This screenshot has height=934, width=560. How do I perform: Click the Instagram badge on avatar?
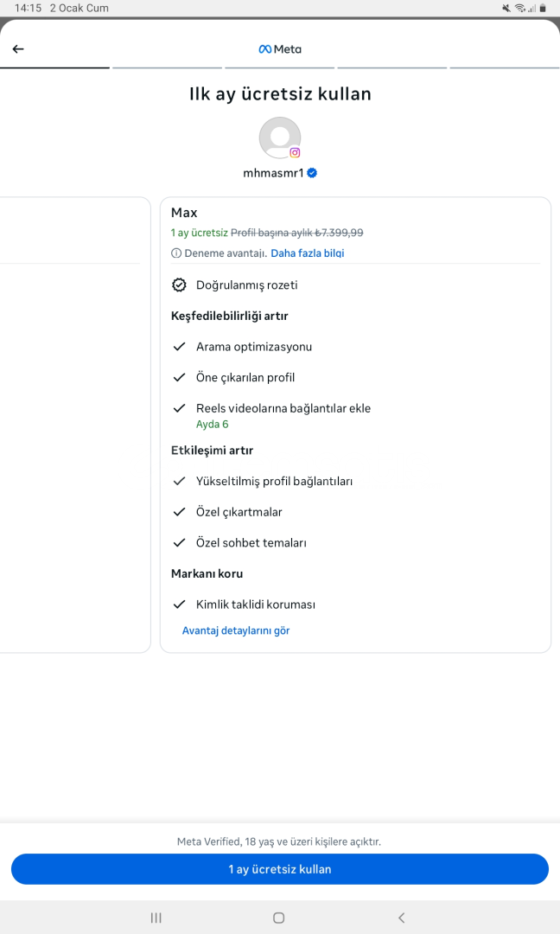click(295, 152)
